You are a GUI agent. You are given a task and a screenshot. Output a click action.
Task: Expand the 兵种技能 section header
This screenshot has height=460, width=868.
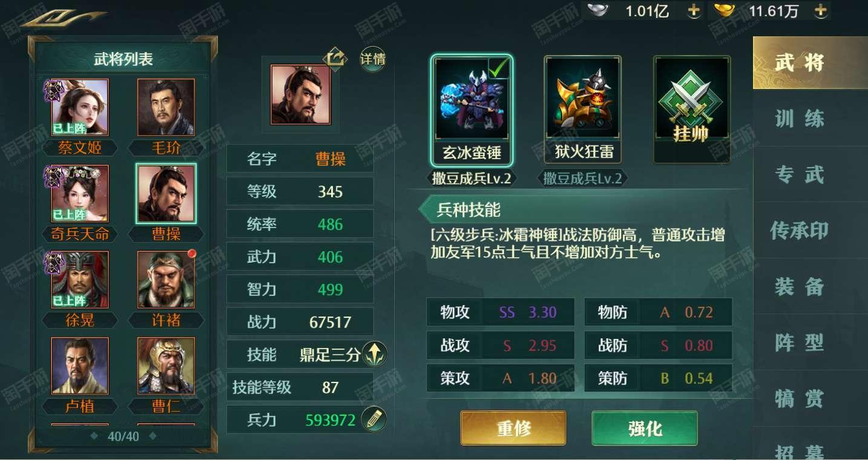[x=470, y=210]
